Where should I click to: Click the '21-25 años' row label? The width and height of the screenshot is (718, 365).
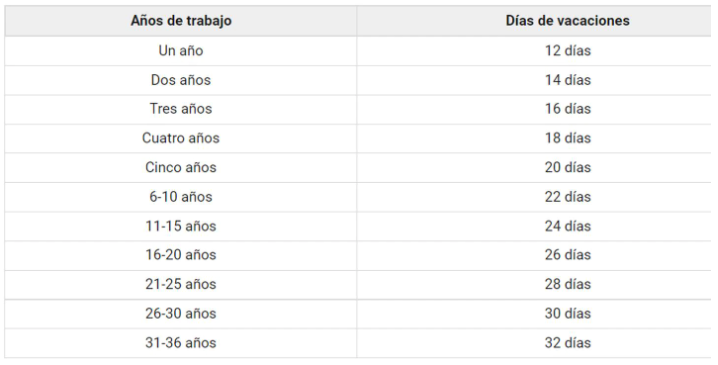[181, 284]
